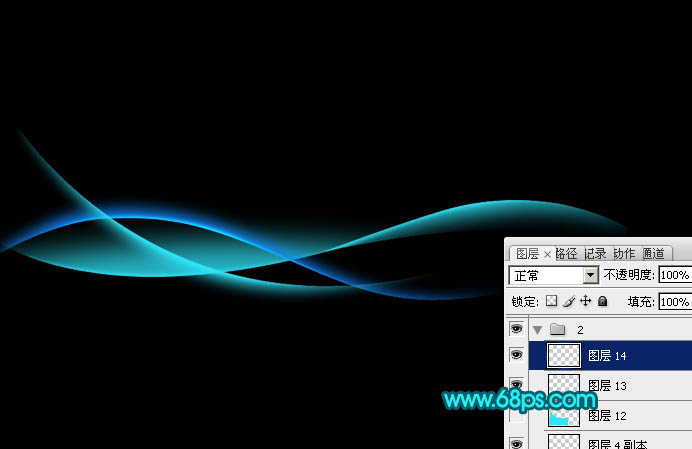Hide 图层 13 with its eye icon

pyautogui.click(x=516, y=384)
